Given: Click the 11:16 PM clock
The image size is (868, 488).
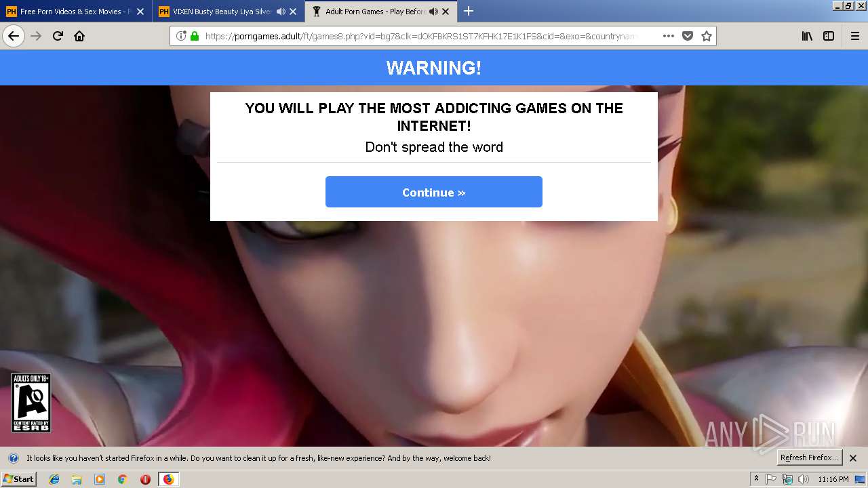Looking at the screenshot, I should pos(833,479).
